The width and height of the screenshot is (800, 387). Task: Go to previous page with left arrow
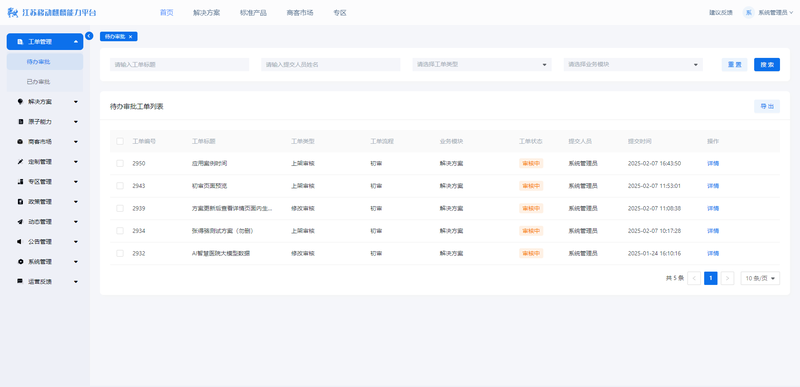(694, 278)
